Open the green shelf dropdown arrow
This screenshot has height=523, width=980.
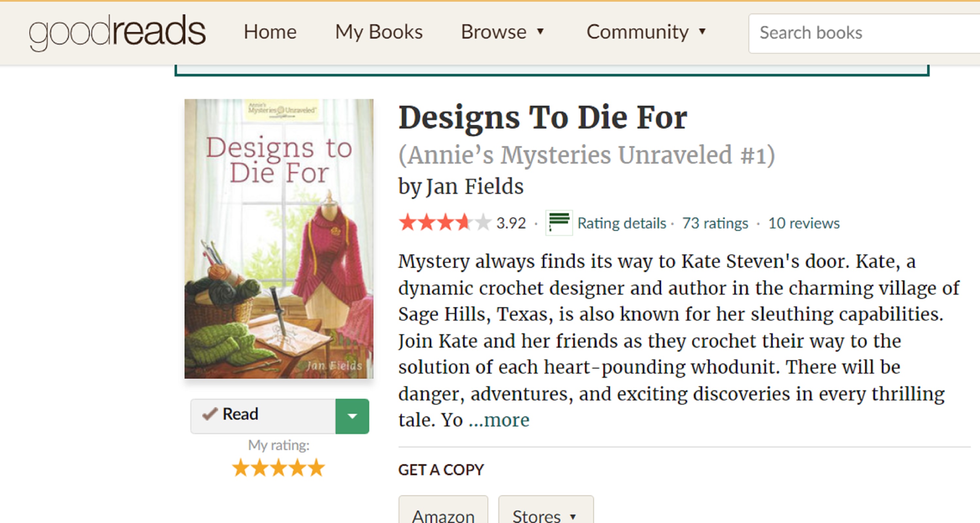[x=352, y=416]
